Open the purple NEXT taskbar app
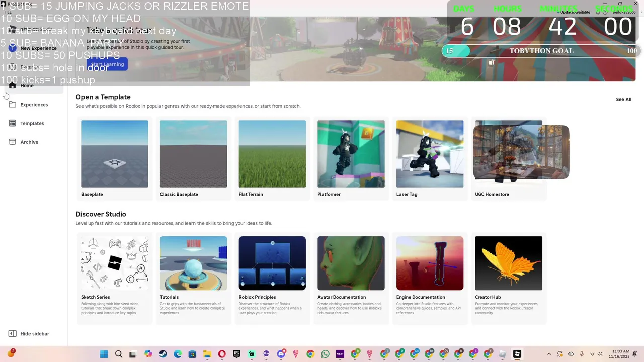The width and height of the screenshot is (644, 362). [x=340, y=354]
